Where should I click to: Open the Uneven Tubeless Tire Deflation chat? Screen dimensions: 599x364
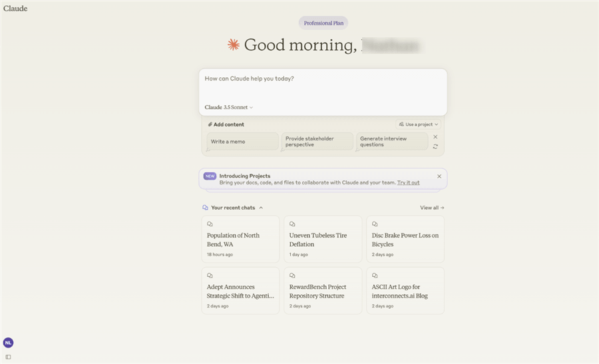pyautogui.click(x=323, y=239)
